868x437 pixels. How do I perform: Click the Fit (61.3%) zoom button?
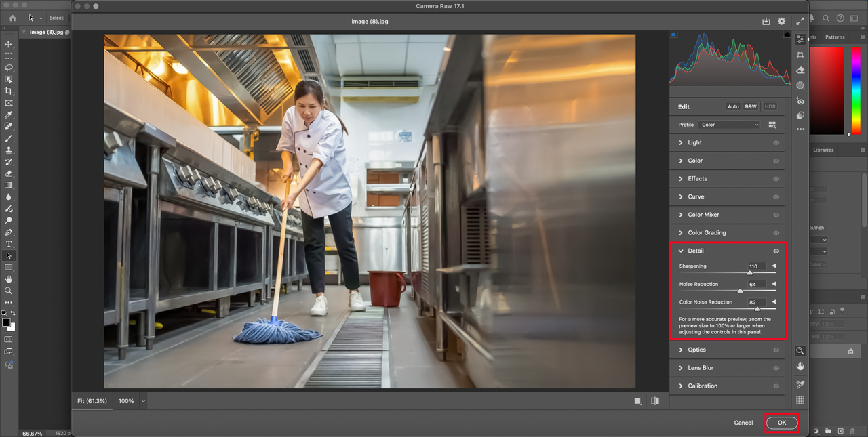tap(92, 401)
